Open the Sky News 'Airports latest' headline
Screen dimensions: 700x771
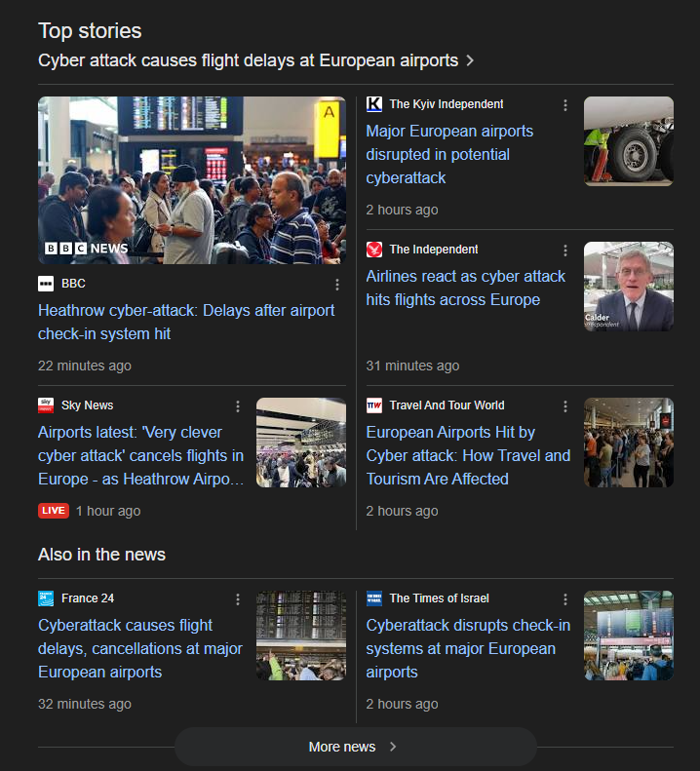click(x=140, y=455)
